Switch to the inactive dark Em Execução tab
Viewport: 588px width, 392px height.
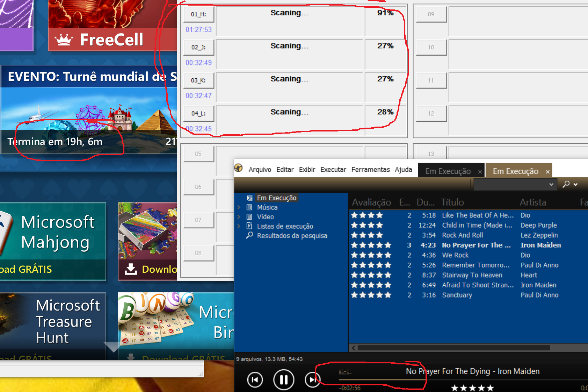[x=448, y=171]
